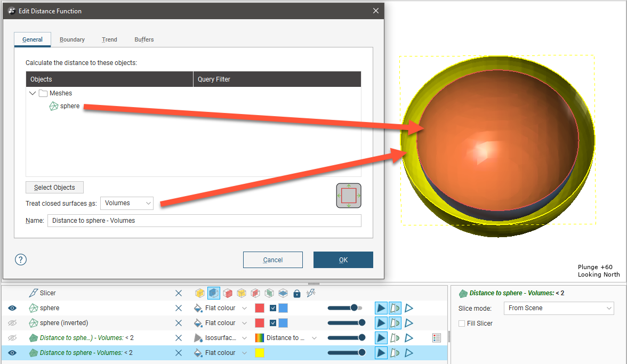This screenshot has width=627, height=364.
Task: Click the Query Filter column header
Action: [x=277, y=79]
